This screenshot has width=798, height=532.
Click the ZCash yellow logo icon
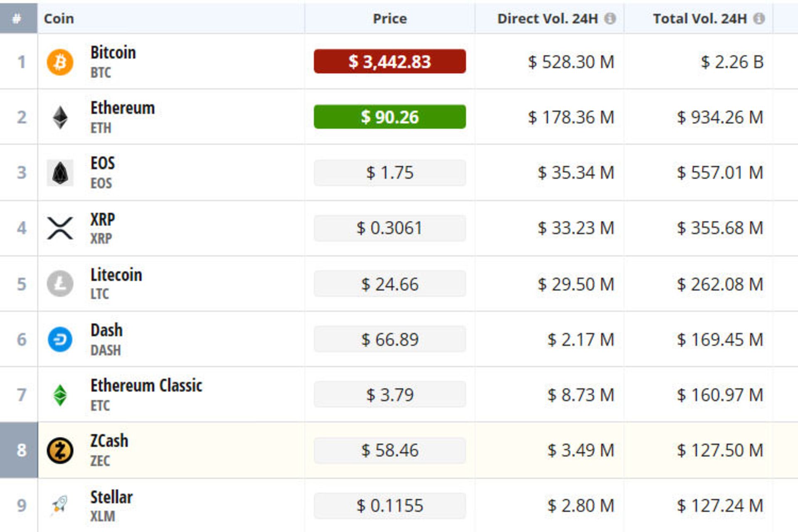point(60,451)
